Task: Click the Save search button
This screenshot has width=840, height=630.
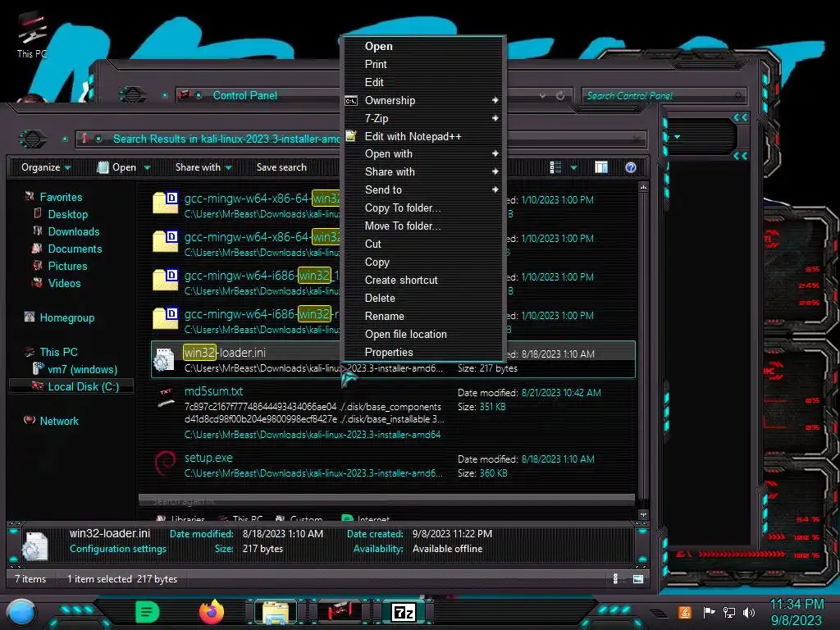Action: (281, 167)
